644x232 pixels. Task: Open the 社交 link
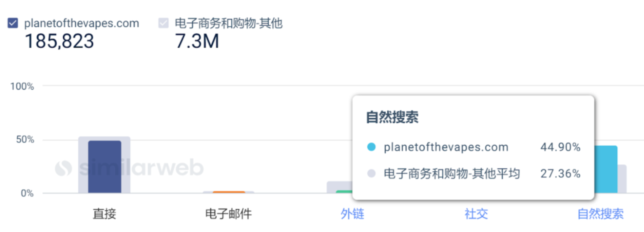476,214
